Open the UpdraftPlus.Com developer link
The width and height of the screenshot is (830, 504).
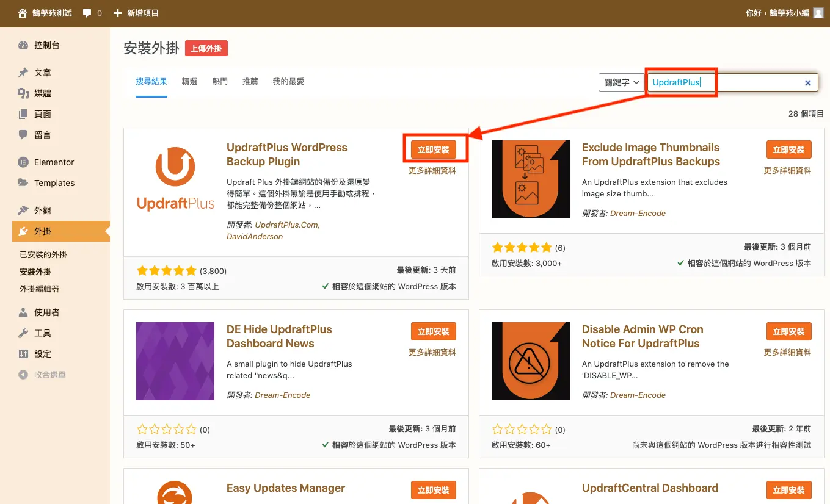(287, 225)
